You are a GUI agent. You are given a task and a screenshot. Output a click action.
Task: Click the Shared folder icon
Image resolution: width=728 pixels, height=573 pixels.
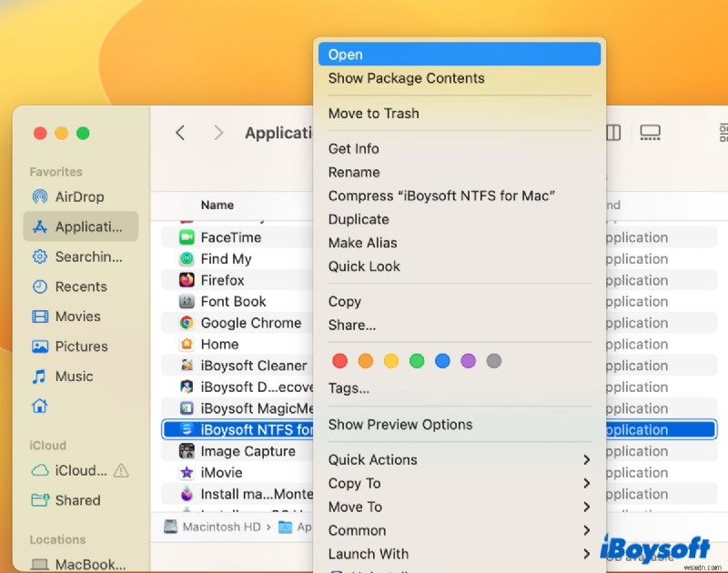pos(40,500)
